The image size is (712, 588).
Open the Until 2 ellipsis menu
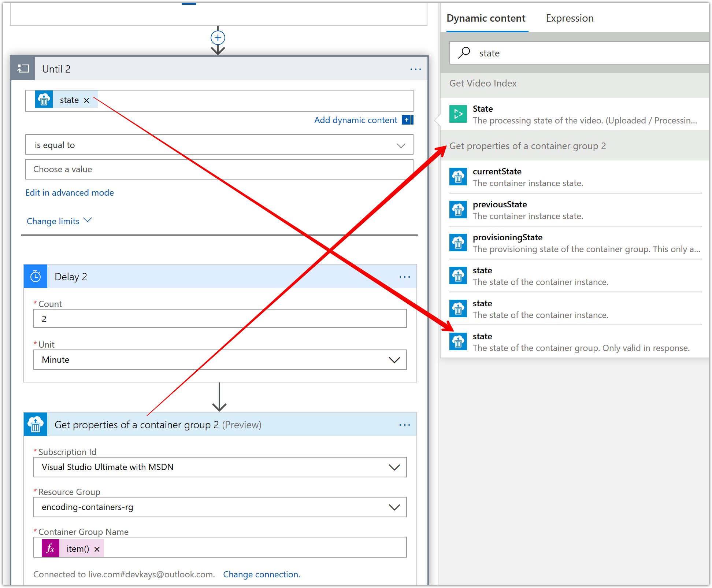416,69
